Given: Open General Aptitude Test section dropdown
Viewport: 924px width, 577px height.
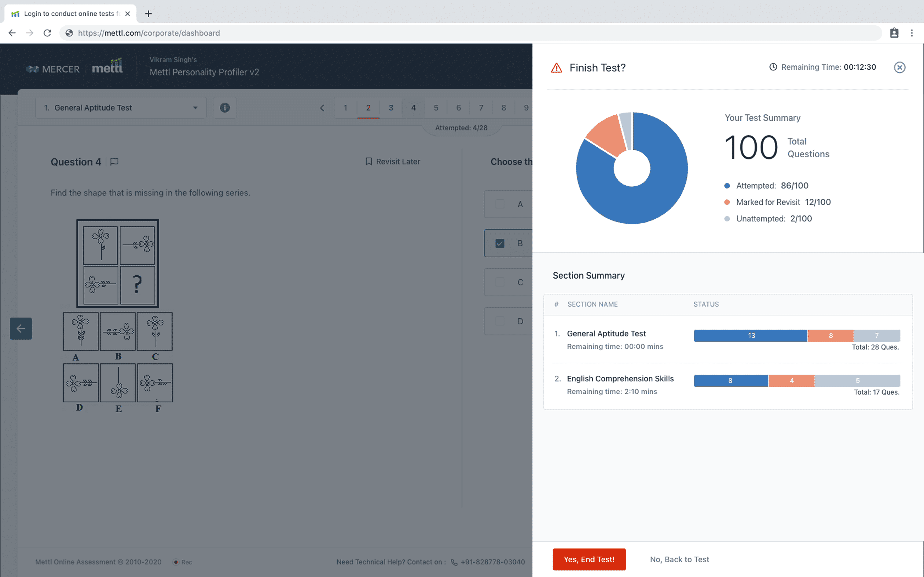Looking at the screenshot, I should pyautogui.click(x=121, y=108).
